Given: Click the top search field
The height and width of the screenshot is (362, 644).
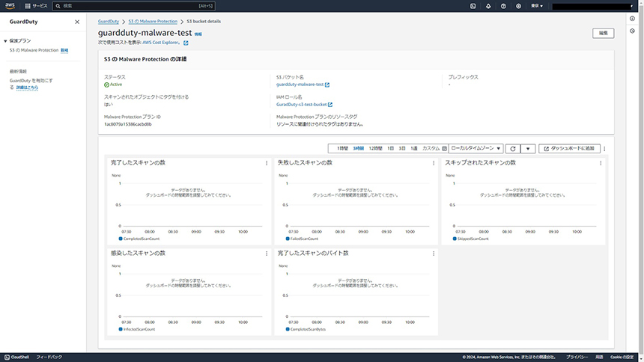Looking at the screenshot, I should pyautogui.click(x=134, y=6).
